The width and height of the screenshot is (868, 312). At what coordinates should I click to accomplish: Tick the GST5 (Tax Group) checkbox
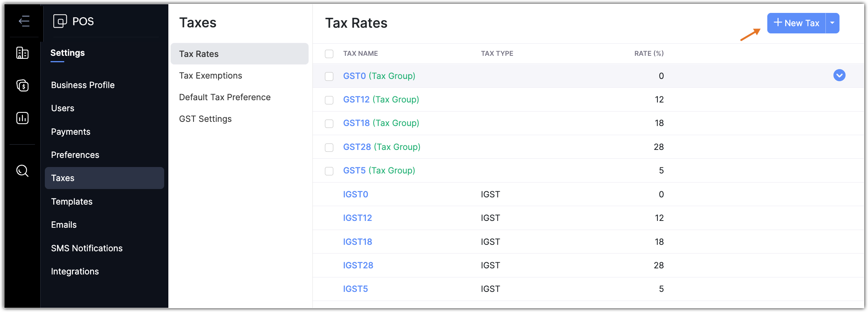click(x=329, y=171)
